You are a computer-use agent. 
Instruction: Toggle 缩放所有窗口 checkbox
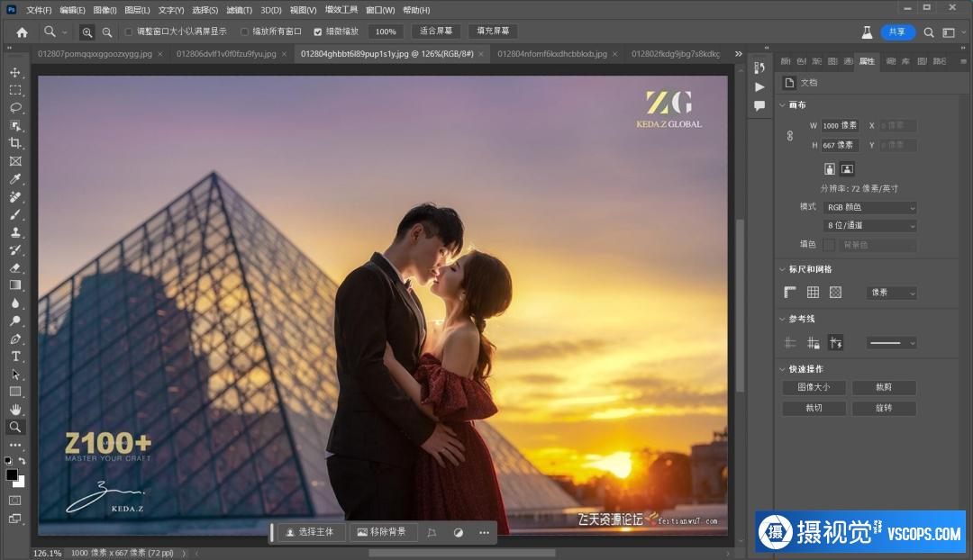pyautogui.click(x=244, y=32)
